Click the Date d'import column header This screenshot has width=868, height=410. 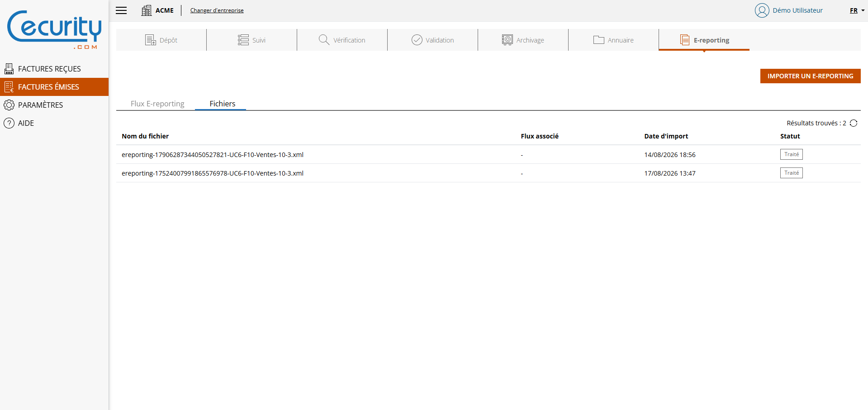[666, 136]
